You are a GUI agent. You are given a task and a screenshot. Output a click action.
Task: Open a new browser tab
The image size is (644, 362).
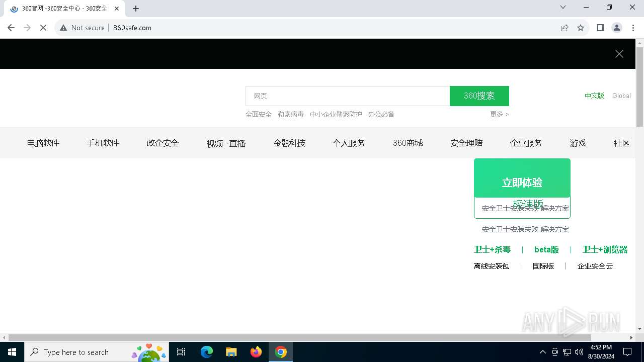[x=136, y=9]
